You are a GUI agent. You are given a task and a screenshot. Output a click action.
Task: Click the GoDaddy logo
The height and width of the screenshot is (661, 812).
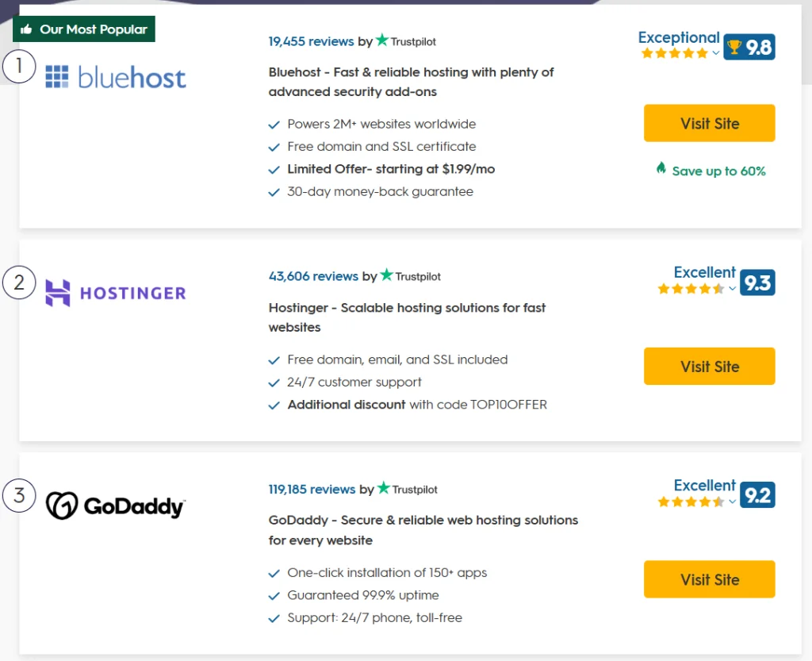point(116,506)
